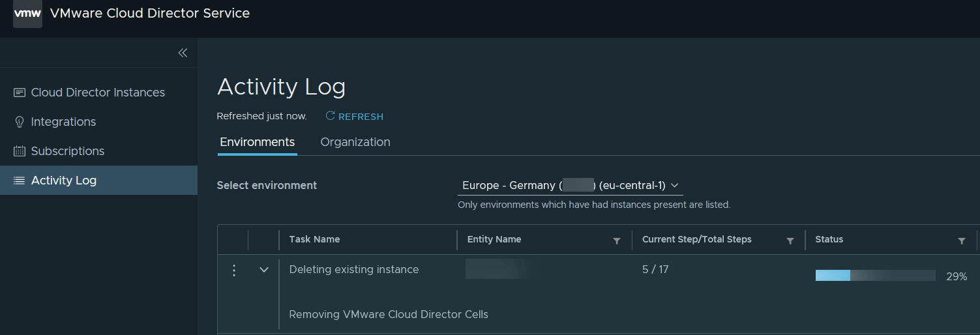Go to the Integrations section
The width and height of the screenshot is (980, 335).
63,122
